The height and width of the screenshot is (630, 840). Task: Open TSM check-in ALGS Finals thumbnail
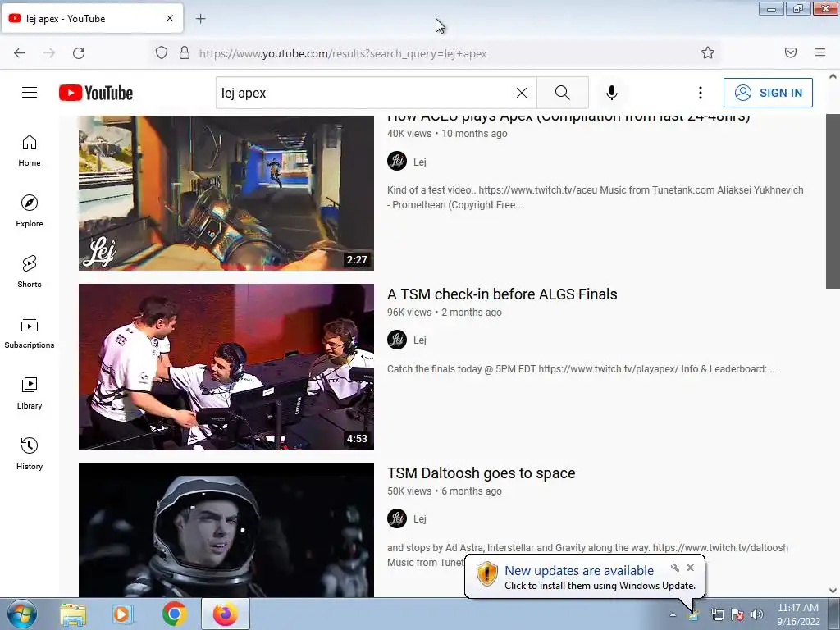226,367
